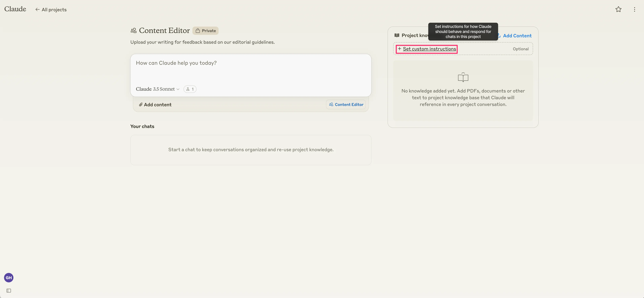Click the empty chats placeholder box
Image resolution: width=644 pixels, height=298 pixels.
250,150
